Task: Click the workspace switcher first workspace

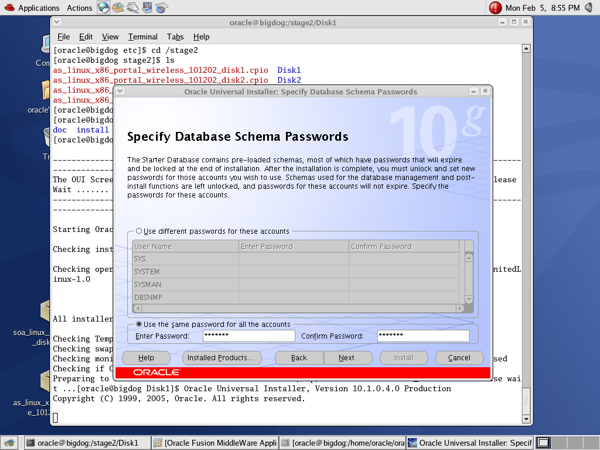Action: [543, 443]
